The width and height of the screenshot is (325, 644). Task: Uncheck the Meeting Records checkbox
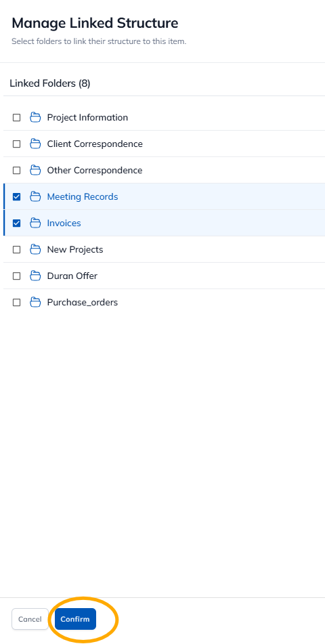tap(16, 197)
